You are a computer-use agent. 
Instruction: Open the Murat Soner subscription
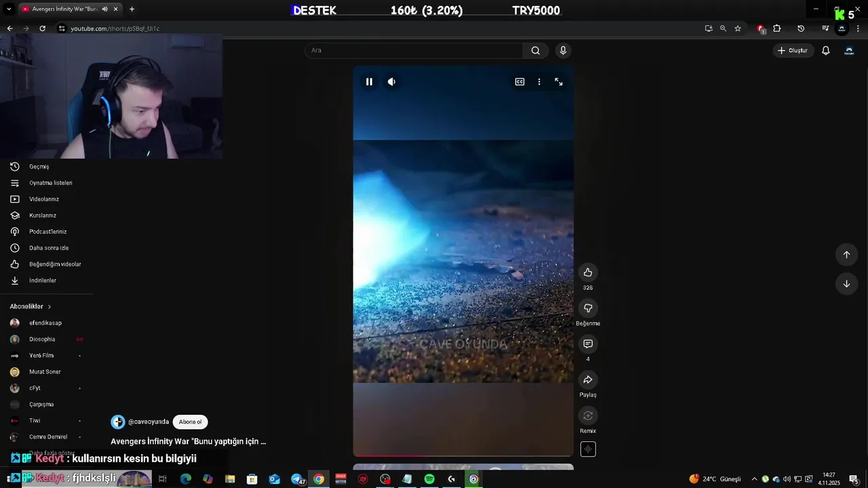pyautogui.click(x=46, y=372)
